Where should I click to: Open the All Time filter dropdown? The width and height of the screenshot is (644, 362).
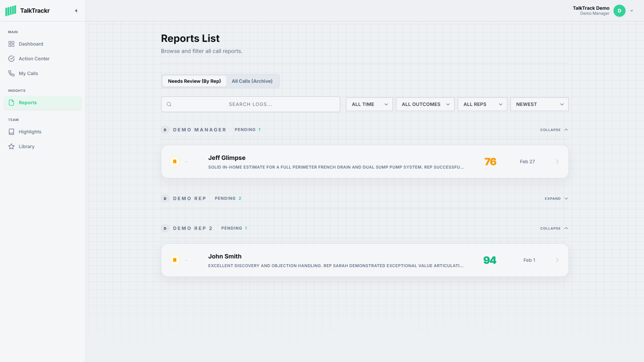[x=369, y=104]
